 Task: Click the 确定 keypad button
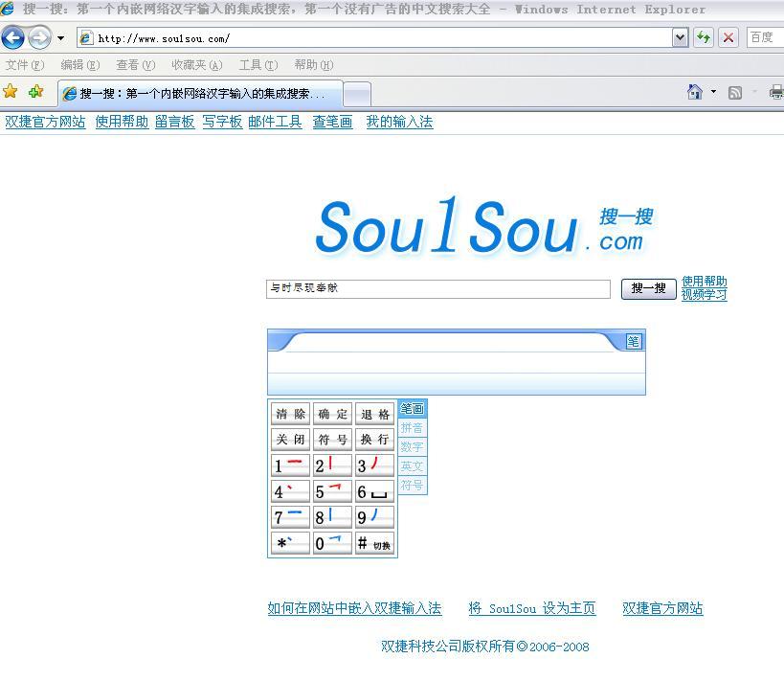click(x=332, y=414)
